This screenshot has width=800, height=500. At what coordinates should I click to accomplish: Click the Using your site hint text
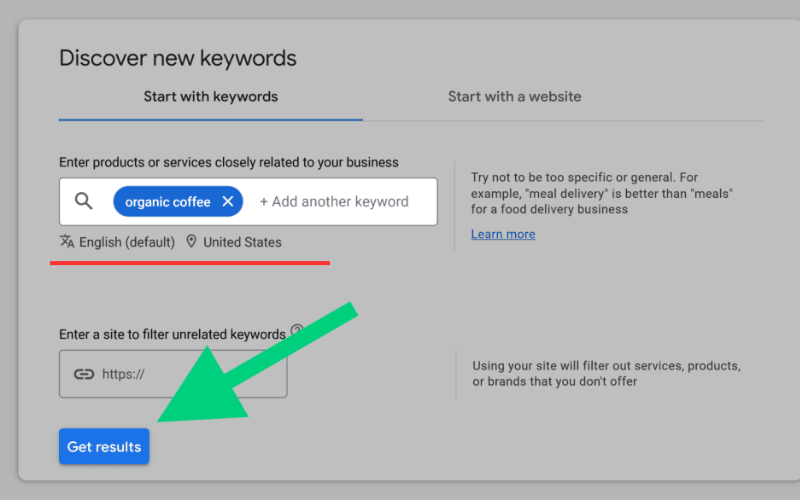click(606, 373)
